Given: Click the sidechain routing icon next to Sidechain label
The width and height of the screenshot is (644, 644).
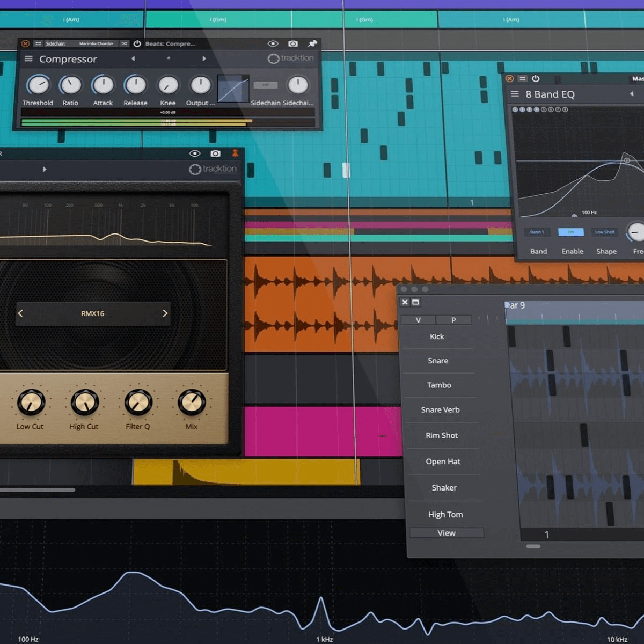Looking at the screenshot, I should [38, 44].
